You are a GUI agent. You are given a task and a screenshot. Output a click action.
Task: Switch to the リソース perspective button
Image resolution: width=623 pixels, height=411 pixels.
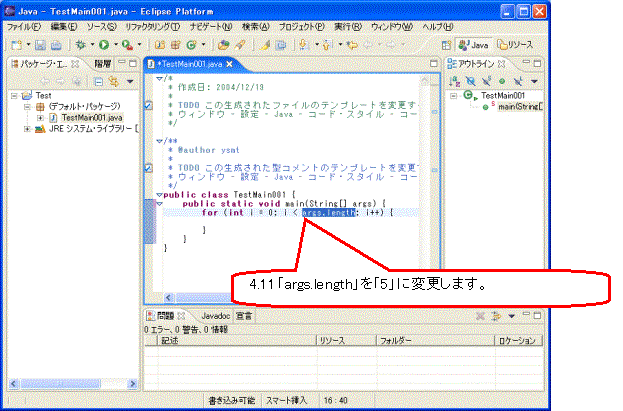tap(515, 45)
